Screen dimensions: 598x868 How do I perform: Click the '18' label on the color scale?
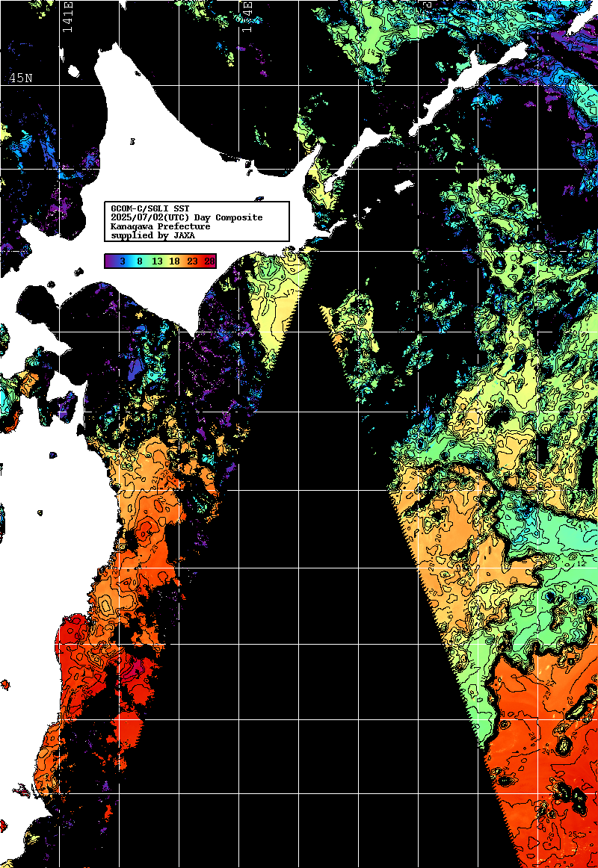coord(174,261)
